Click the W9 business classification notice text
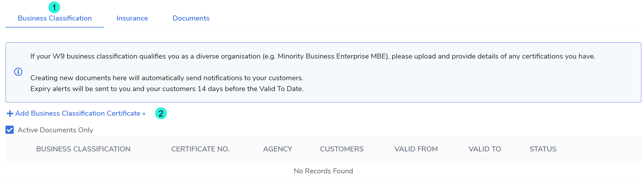This screenshot has height=183, width=644. pos(313,56)
